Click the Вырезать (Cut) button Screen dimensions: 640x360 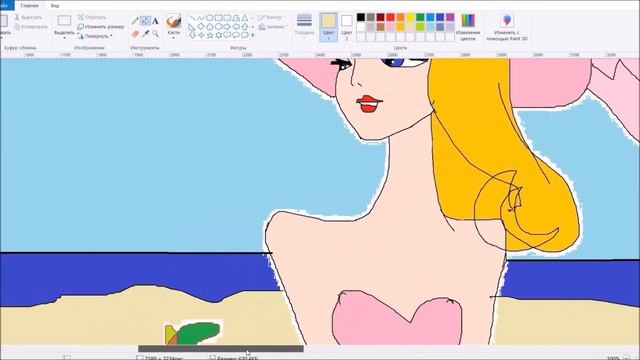28,17
